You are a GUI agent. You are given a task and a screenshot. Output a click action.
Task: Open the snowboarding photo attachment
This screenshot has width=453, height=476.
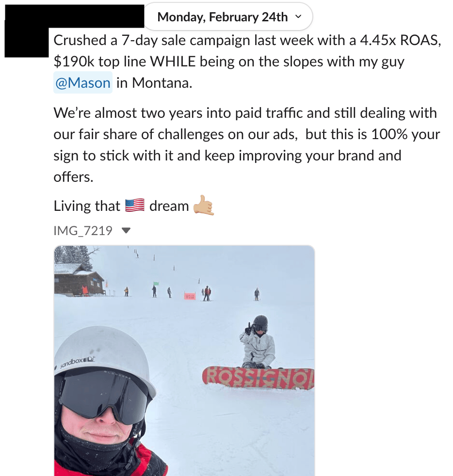(x=184, y=361)
